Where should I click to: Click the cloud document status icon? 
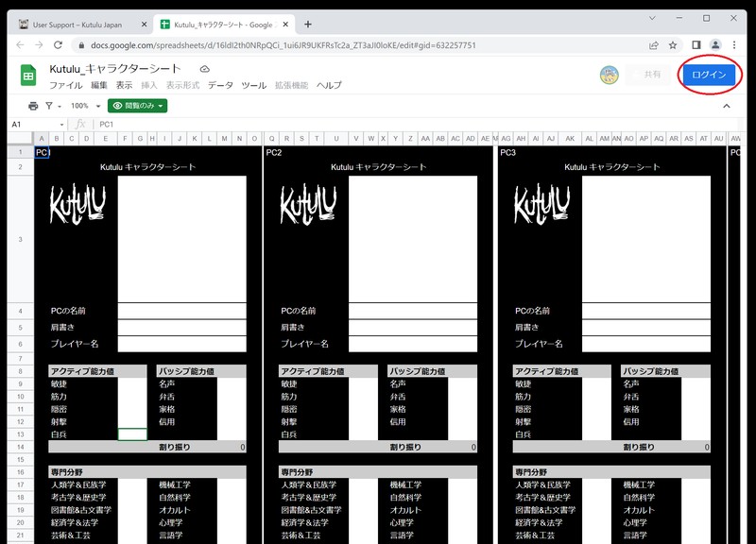click(x=205, y=69)
